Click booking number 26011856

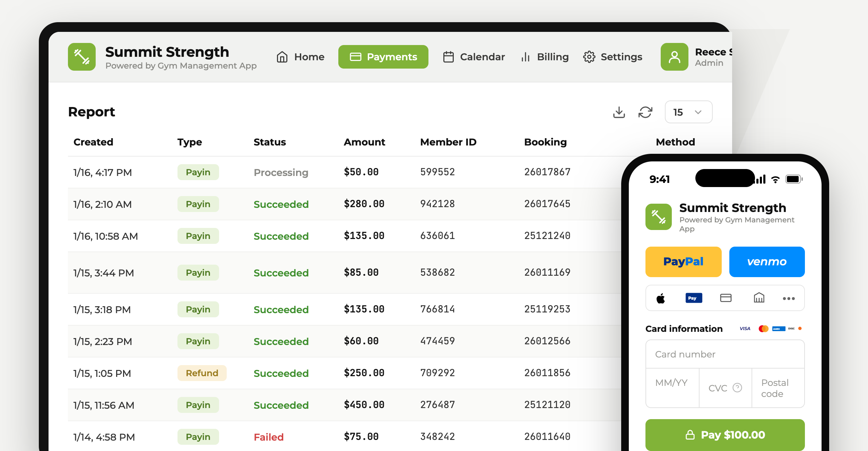coord(547,373)
